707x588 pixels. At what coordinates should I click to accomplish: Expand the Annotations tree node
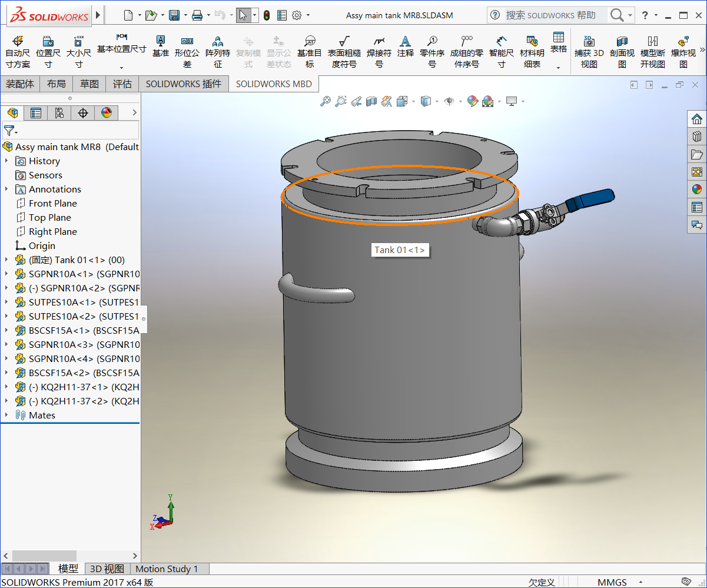point(6,190)
